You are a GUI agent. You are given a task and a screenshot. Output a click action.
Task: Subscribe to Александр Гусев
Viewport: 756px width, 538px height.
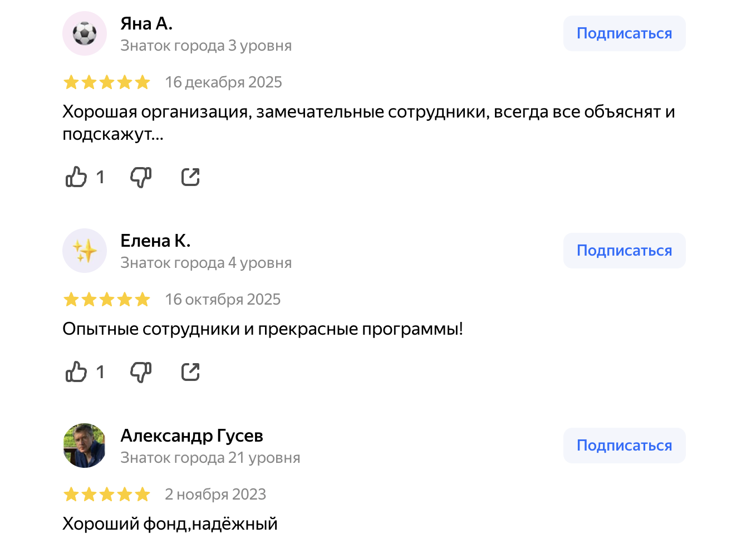pos(624,446)
